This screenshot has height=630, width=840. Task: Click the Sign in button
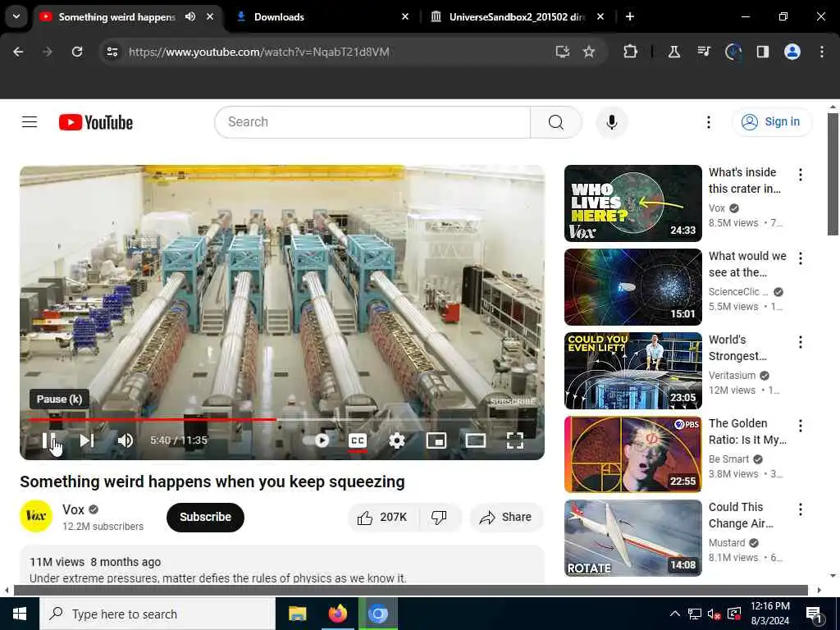coord(772,122)
